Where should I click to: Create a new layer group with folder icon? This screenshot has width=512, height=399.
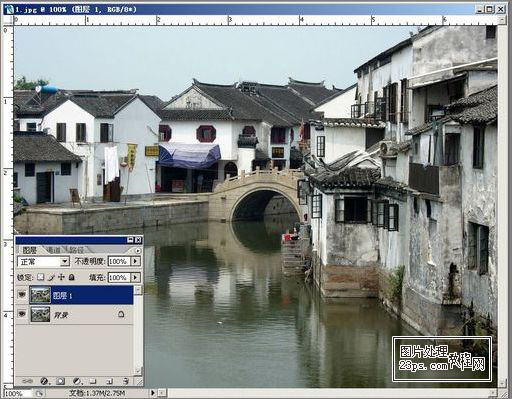click(93, 381)
